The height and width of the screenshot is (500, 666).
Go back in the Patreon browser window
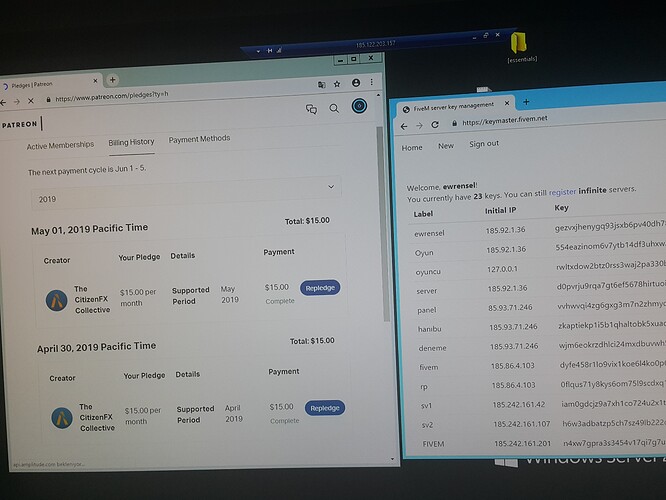click(x=3, y=102)
